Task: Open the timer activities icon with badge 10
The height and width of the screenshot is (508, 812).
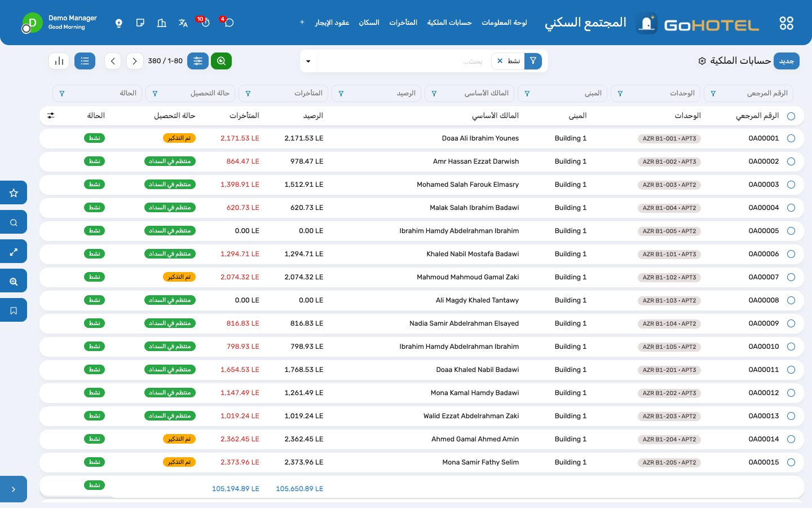Action: pos(205,23)
